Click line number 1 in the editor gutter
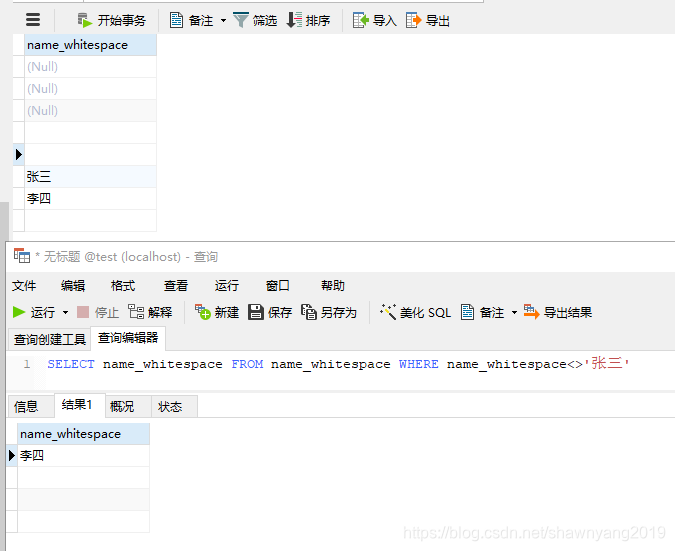The width and height of the screenshot is (675, 551). [x=27, y=364]
